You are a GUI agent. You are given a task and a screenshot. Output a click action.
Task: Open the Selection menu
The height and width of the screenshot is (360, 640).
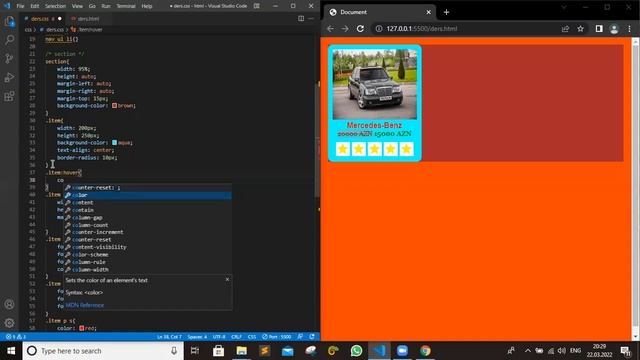pyautogui.click(x=55, y=6)
